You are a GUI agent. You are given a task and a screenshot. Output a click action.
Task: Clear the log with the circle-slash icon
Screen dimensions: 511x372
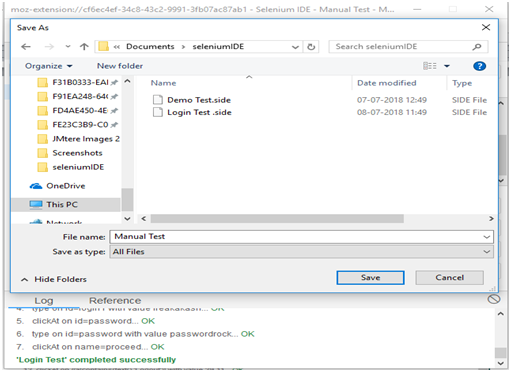(x=494, y=299)
